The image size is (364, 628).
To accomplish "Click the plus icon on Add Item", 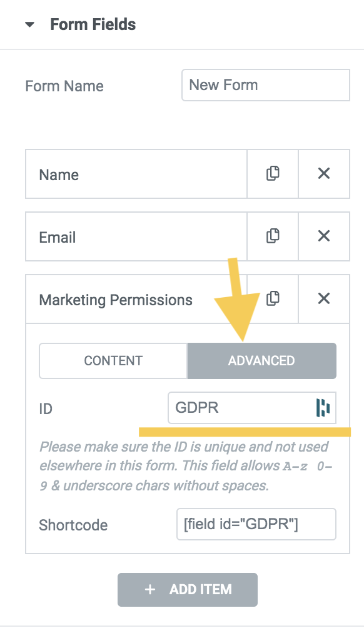I will [149, 590].
